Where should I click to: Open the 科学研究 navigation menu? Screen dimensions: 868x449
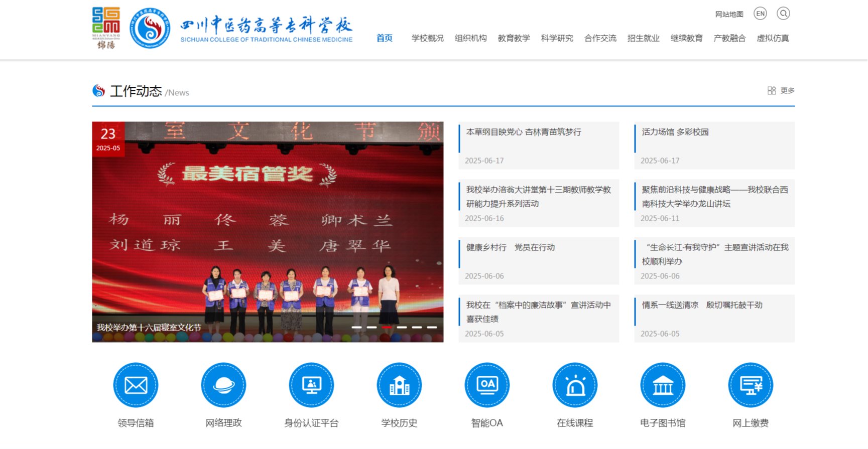pyautogui.click(x=557, y=38)
